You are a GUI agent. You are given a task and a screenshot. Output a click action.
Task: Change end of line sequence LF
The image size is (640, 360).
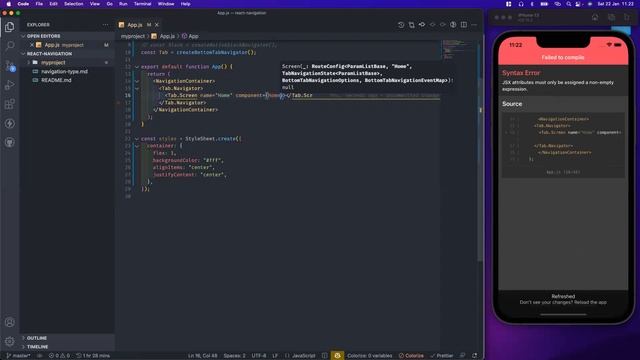(x=275, y=356)
